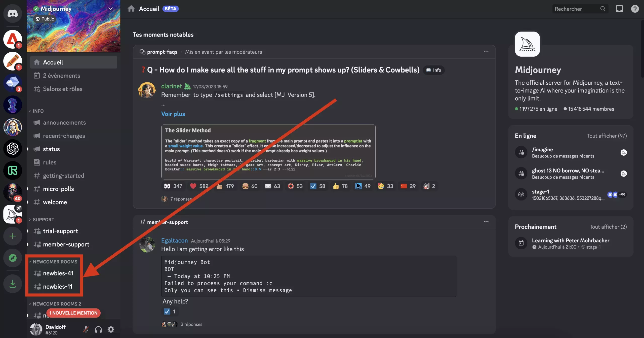
Task: Open the wizard avatar server icon
Action: (13, 127)
